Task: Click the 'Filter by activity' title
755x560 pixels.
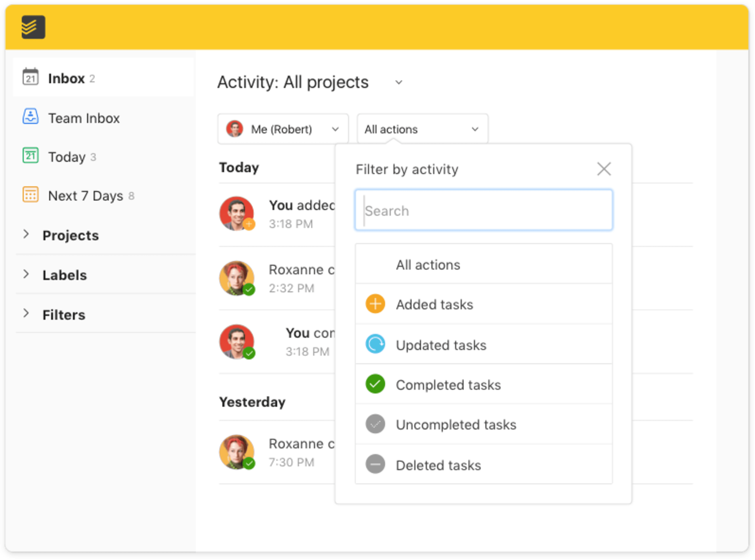Action: pos(407,169)
